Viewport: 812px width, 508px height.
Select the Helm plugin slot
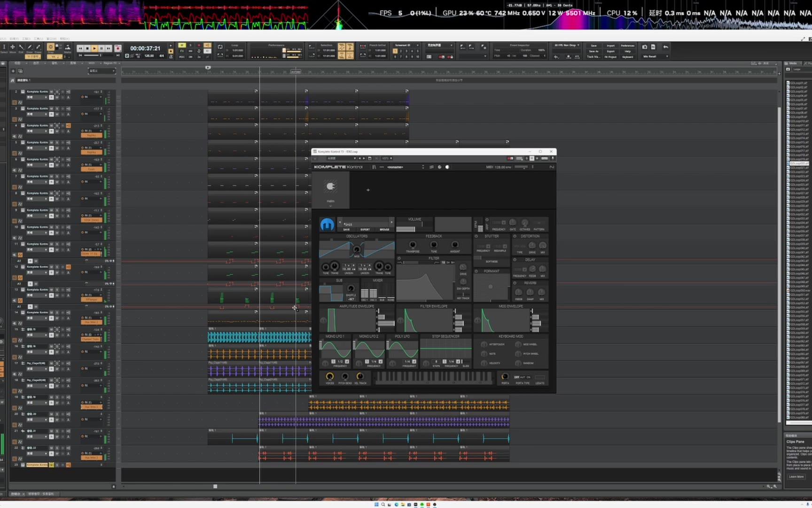[331, 190]
